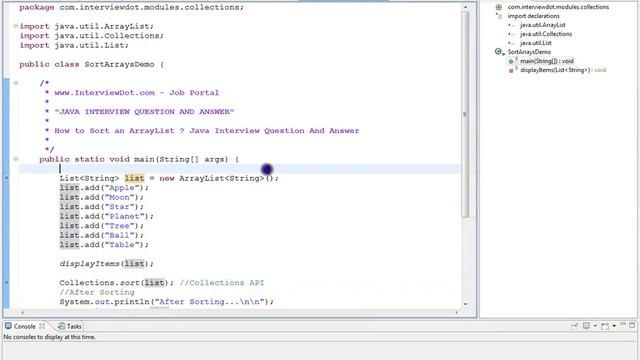Collapse the main method fold
Image resolution: width=640 pixels, height=360 pixels.
[16, 159]
